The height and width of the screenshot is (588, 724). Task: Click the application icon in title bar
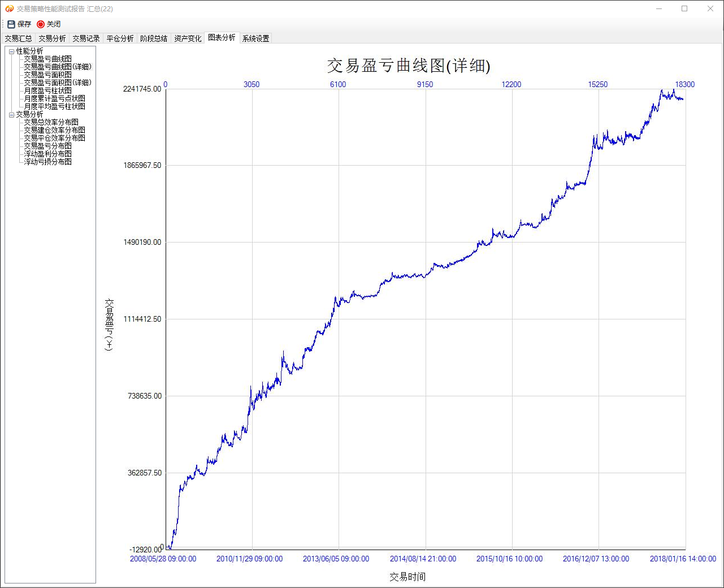9,8
